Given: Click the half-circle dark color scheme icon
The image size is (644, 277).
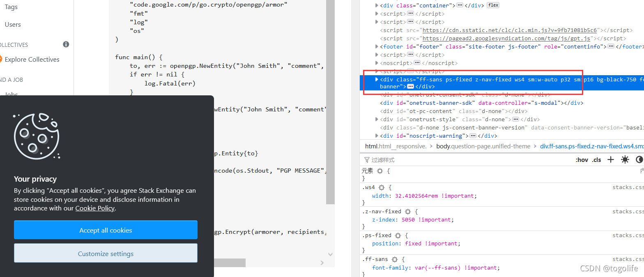Looking at the screenshot, I should pyautogui.click(x=639, y=159).
